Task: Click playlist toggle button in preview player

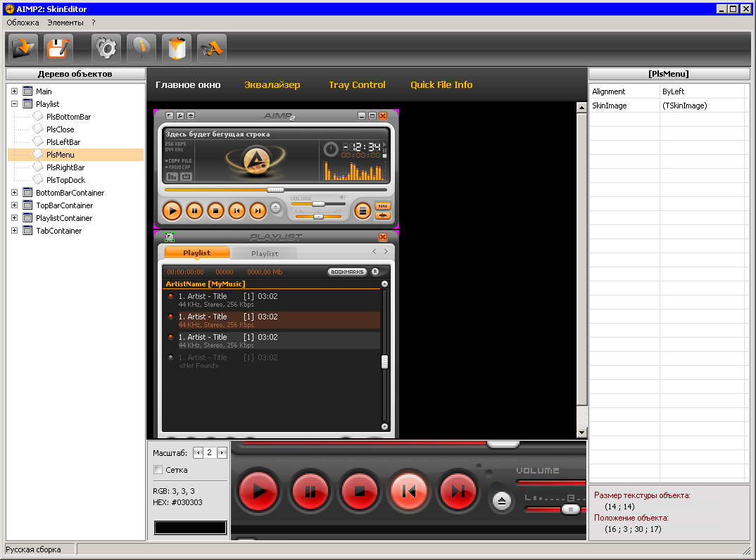Action: coord(363,210)
